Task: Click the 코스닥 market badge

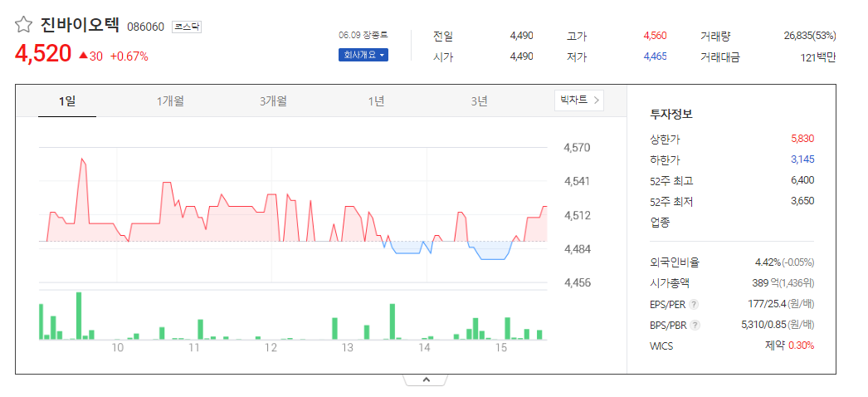Action: [x=187, y=27]
